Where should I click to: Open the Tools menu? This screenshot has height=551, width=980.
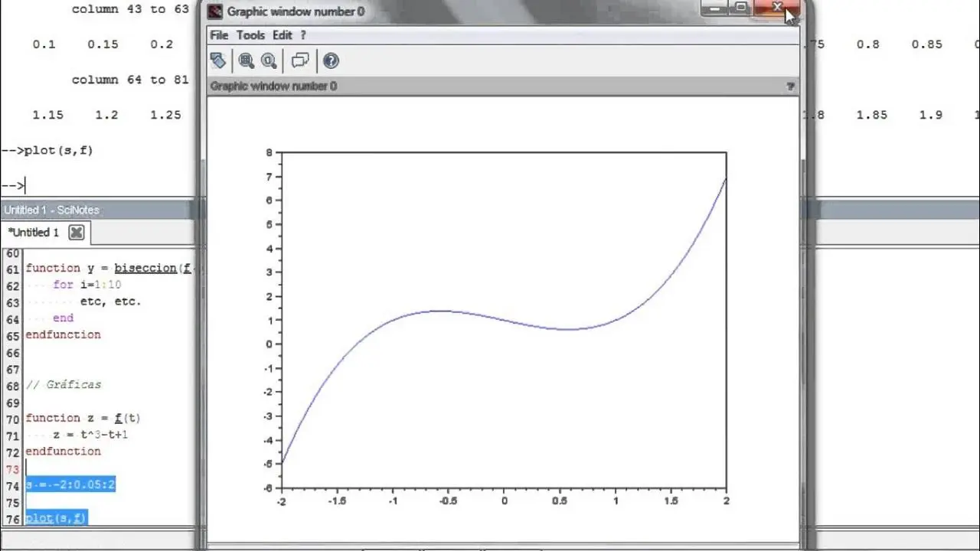(250, 35)
